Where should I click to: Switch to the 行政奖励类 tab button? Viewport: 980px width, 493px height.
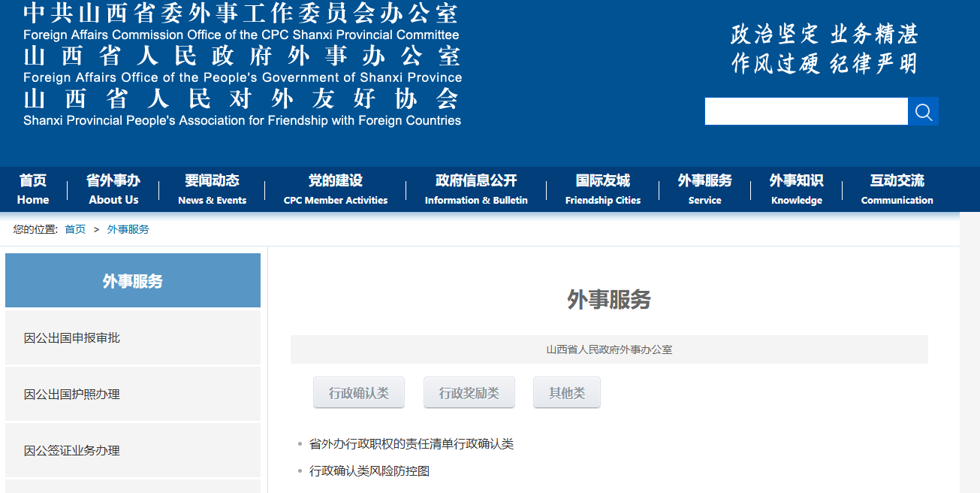469,392
